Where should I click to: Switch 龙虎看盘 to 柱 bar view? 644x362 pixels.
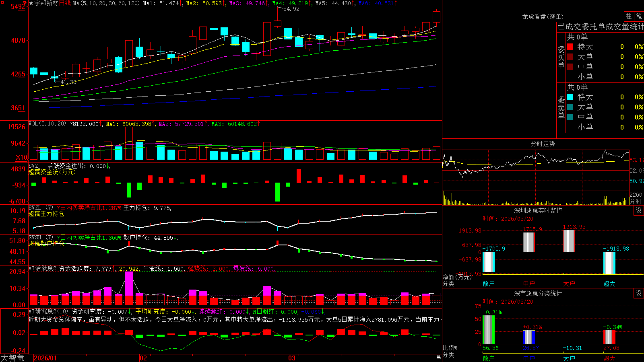(x=629, y=16)
